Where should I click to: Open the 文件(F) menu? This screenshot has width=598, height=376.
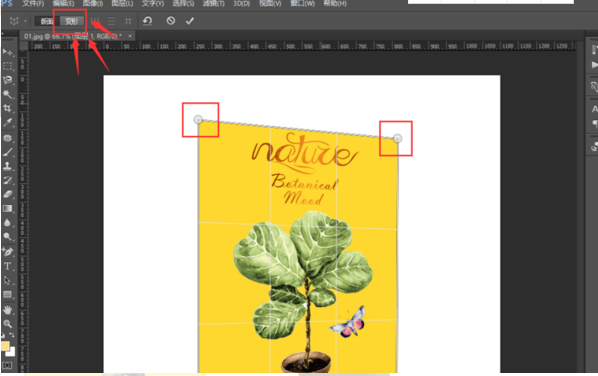coord(33,3)
